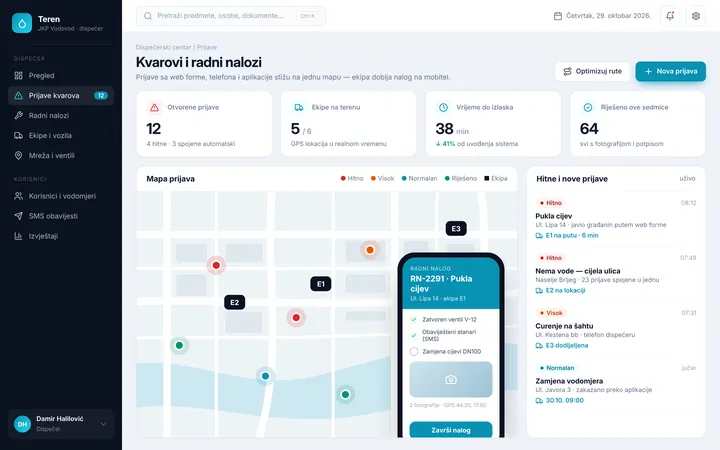Screen dimensions: 720x450
Task: Click the calendar icon beside the date
Action: (x=558, y=16)
